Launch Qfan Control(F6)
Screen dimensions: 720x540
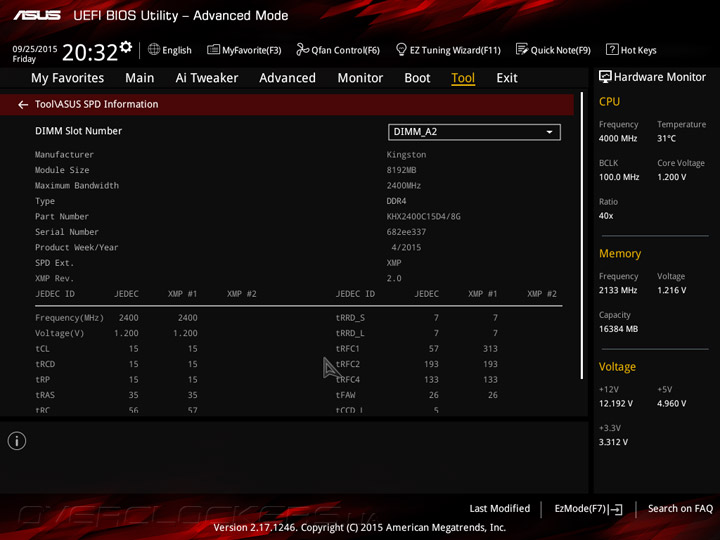click(345, 50)
